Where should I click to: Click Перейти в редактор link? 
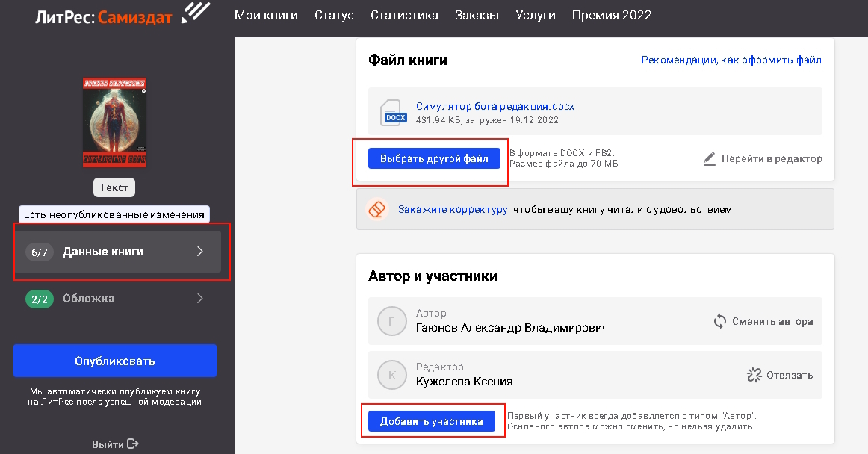pyautogui.click(x=771, y=159)
